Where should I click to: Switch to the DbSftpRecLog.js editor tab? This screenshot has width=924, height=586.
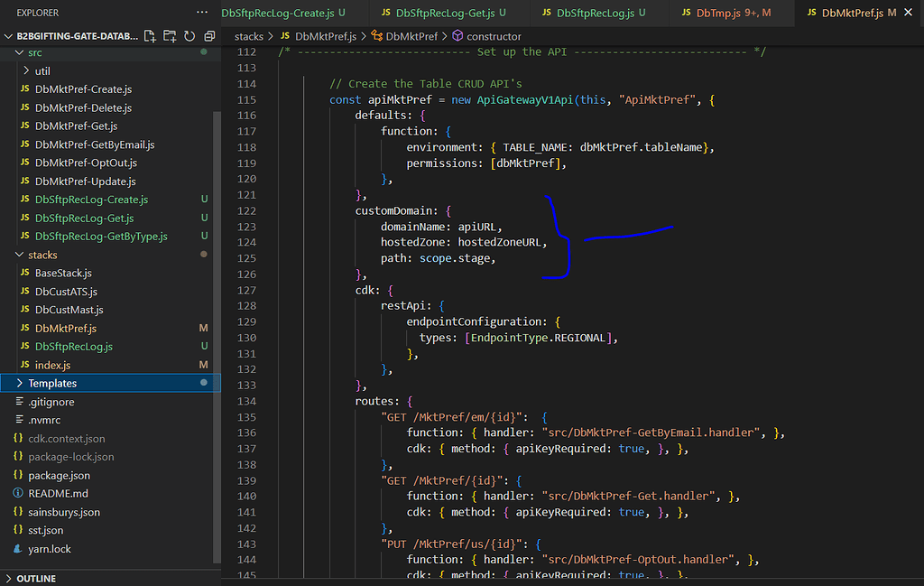594,13
